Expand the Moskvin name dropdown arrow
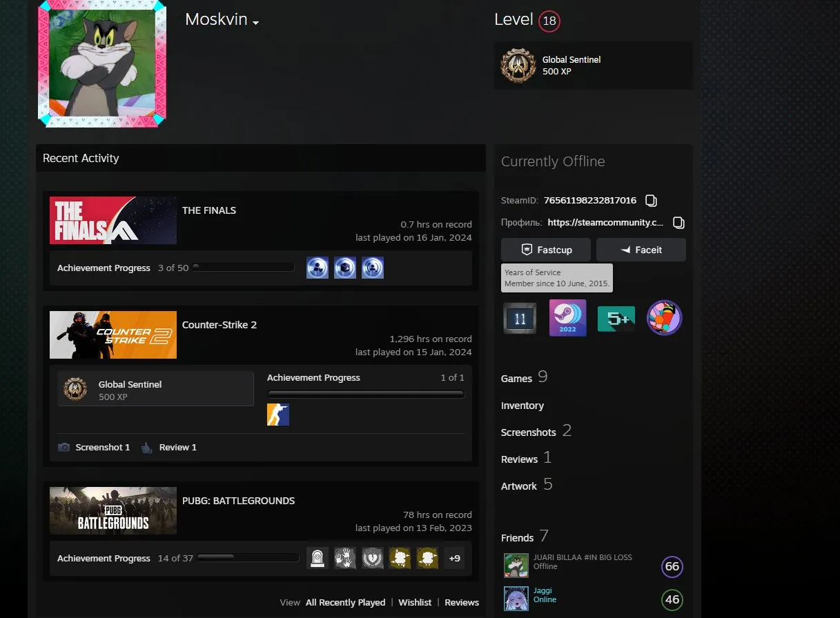The image size is (840, 618). pyautogui.click(x=255, y=23)
